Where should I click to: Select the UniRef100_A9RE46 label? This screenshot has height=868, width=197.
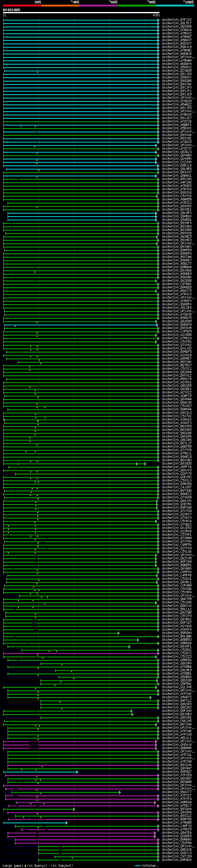176,802
